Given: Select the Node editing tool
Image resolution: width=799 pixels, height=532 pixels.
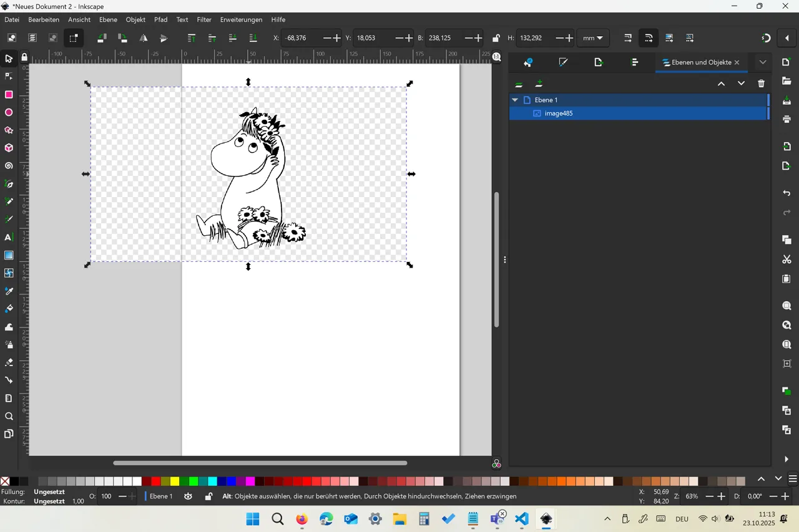Looking at the screenshot, I should pyautogui.click(x=9, y=77).
